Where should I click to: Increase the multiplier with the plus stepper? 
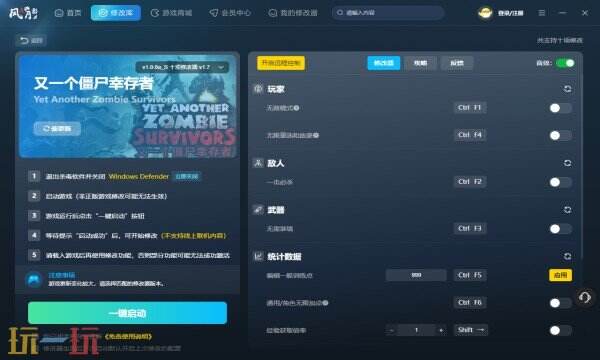pyautogui.click(x=441, y=330)
